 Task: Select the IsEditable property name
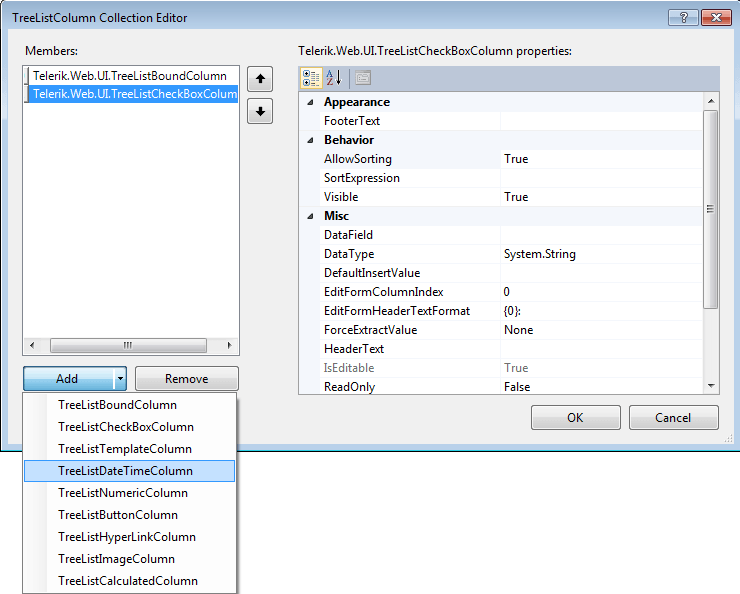(349, 368)
